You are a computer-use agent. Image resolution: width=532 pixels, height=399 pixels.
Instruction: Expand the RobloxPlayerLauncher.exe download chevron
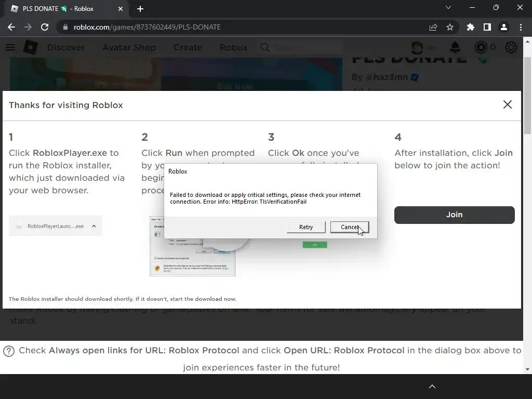coord(94,226)
